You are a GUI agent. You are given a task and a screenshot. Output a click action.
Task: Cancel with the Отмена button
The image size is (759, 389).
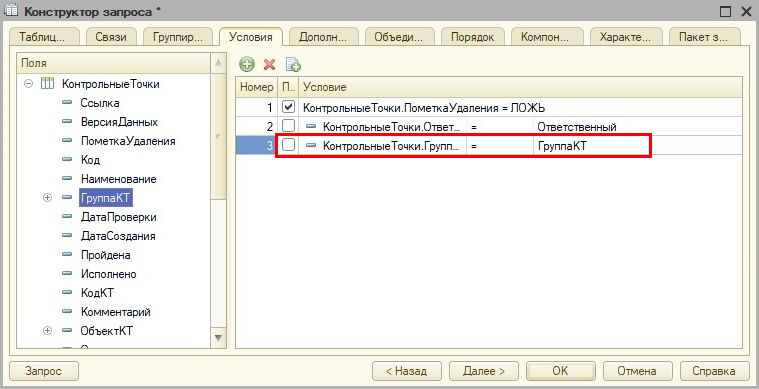point(637,371)
